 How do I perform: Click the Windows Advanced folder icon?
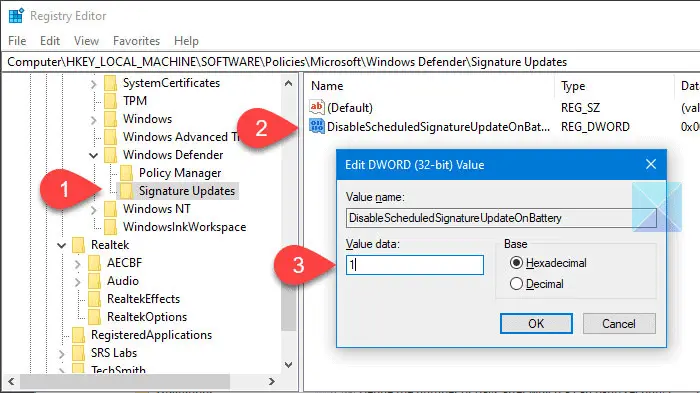110,137
